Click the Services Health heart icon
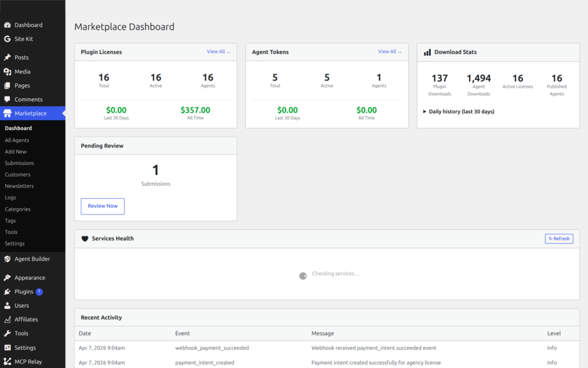Viewport: 588px width, 368px height. coord(85,239)
